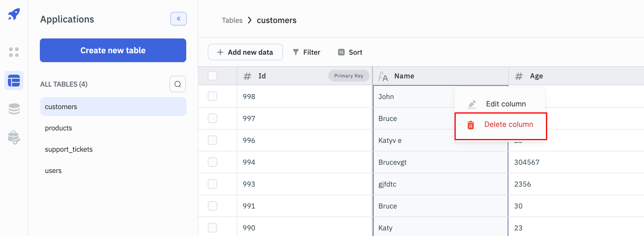Tick the checkbox for row 991

tap(213, 206)
